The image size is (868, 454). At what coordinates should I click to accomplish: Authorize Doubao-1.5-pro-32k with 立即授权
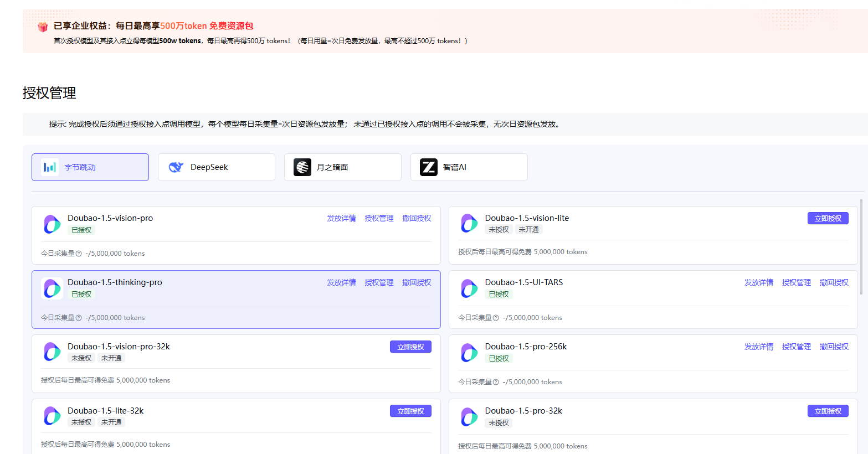pyautogui.click(x=828, y=411)
